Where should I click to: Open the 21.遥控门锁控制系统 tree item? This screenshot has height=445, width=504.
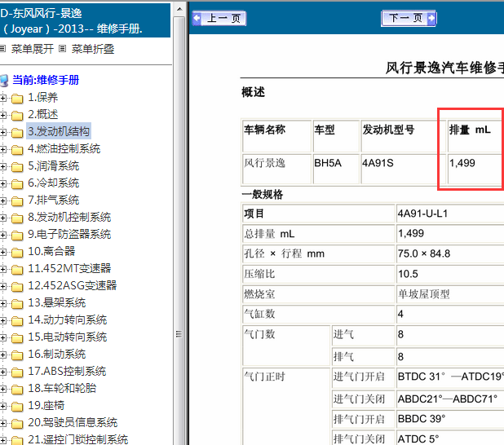(x=77, y=439)
